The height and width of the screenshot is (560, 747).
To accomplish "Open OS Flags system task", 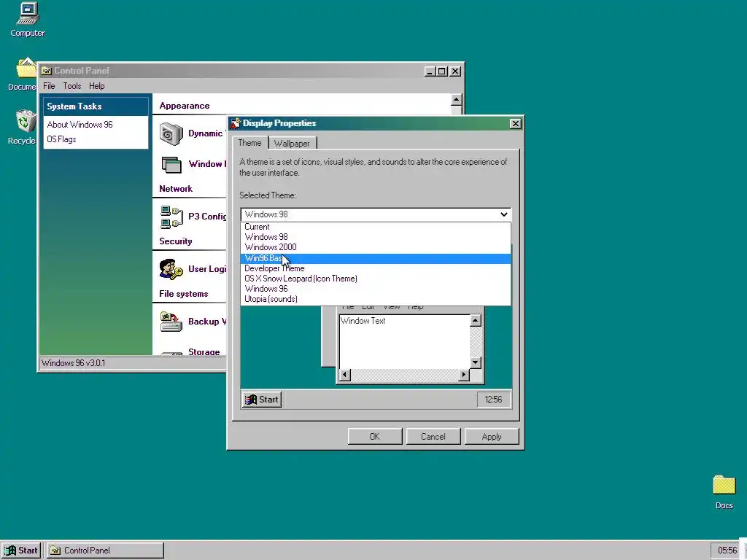I will (61, 139).
